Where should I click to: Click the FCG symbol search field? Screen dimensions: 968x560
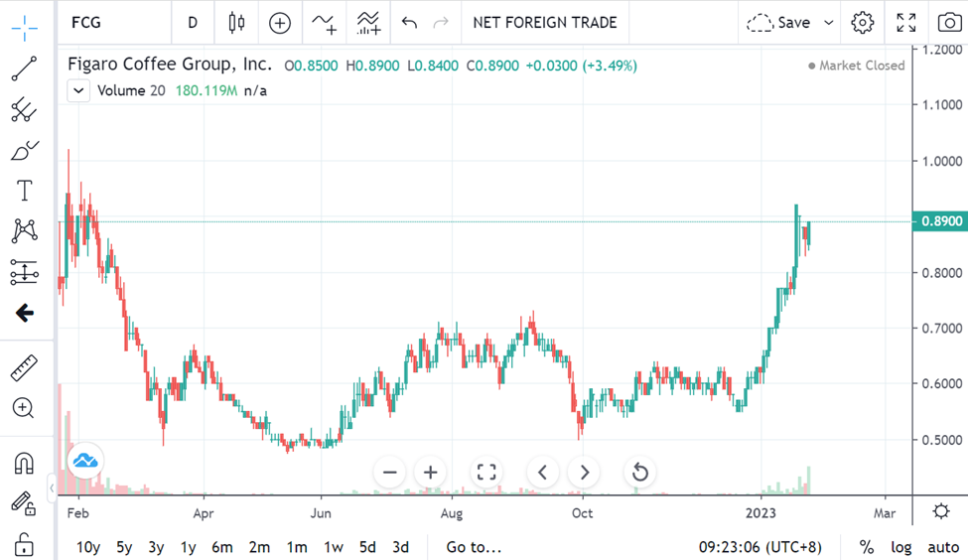tap(114, 23)
